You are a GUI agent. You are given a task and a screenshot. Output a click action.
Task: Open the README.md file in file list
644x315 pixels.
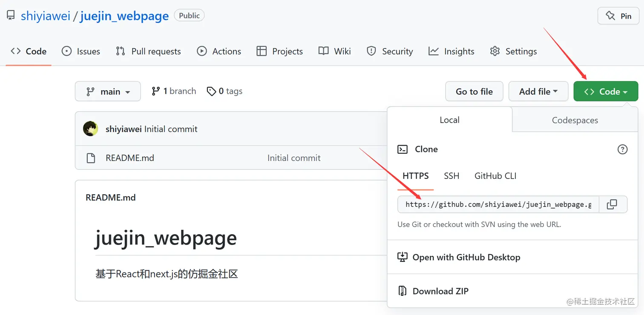130,158
